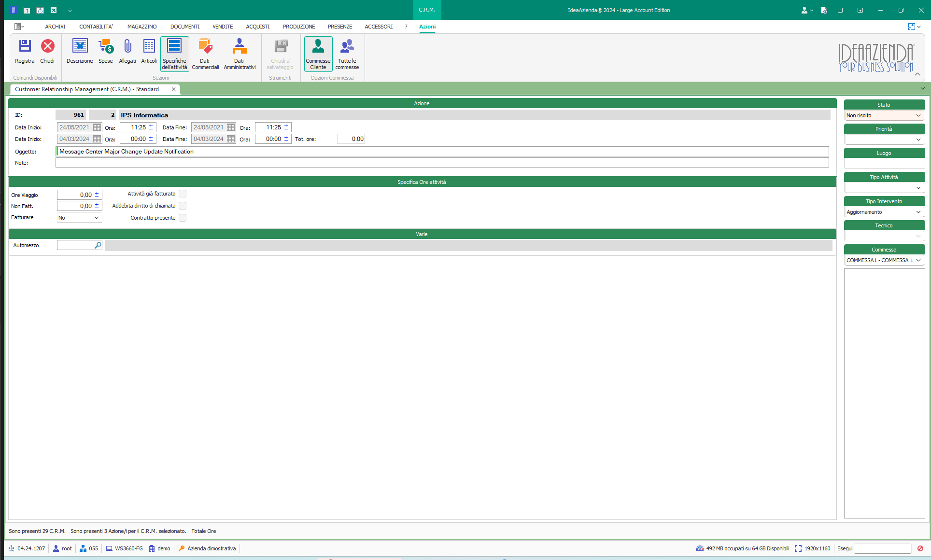
Task: Adjust start Ora 11:25 stepper
Action: pos(151,127)
